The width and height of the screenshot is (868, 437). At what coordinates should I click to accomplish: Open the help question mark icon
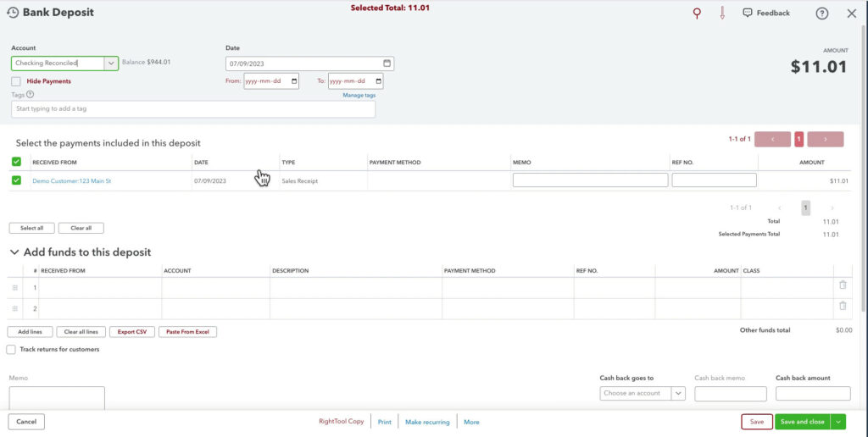click(x=821, y=14)
